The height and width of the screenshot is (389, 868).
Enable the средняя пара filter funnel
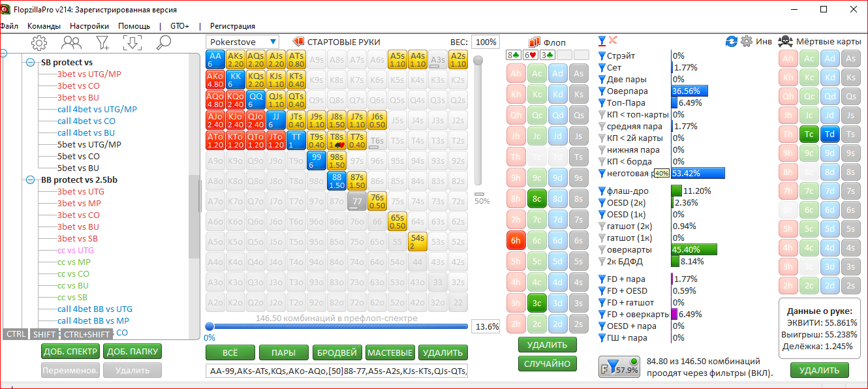pos(602,127)
